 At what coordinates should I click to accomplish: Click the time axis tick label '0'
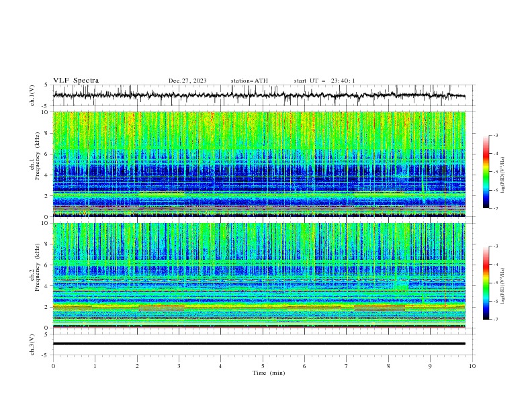point(53,366)
